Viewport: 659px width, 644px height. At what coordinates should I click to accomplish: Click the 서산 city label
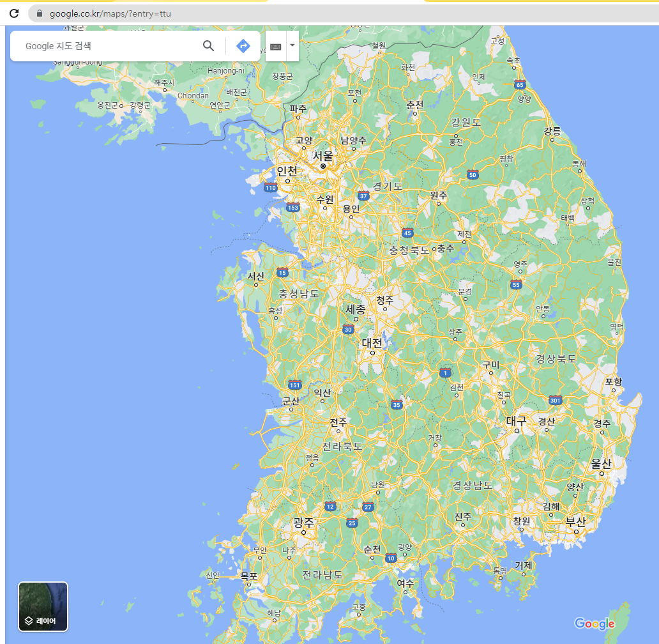pos(255,276)
